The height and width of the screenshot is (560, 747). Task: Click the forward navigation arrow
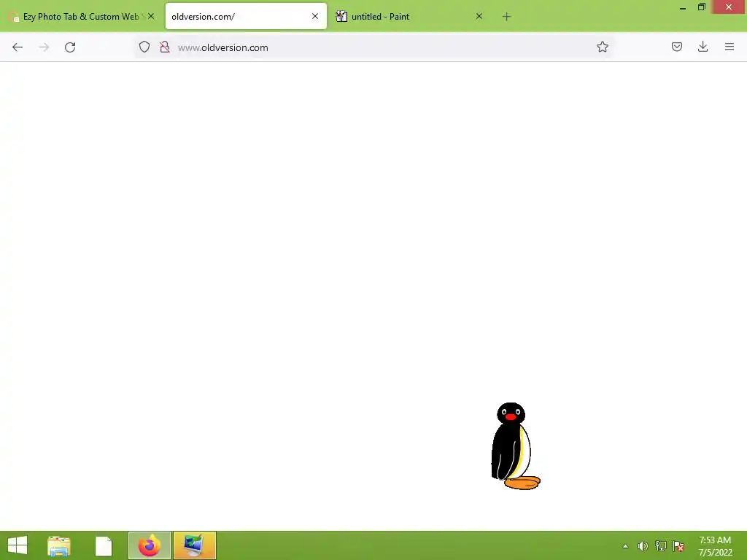click(x=44, y=47)
